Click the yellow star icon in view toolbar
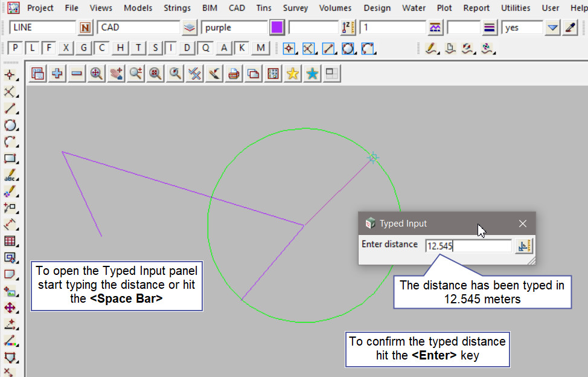 coord(293,74)
